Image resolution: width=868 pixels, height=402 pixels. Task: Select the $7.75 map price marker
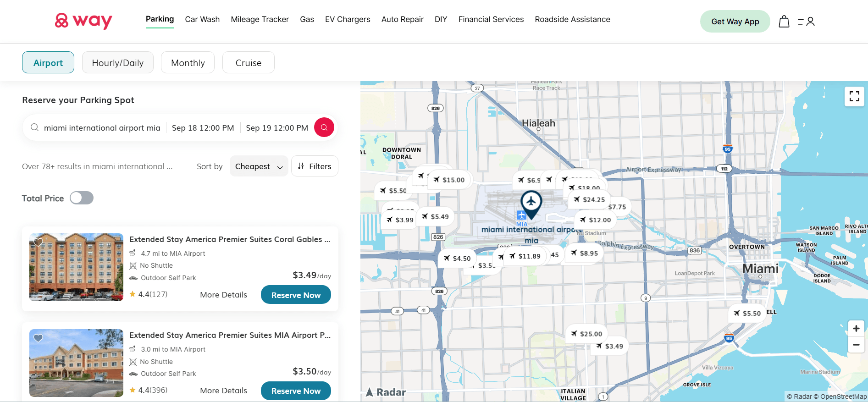(x=617, y=207)
